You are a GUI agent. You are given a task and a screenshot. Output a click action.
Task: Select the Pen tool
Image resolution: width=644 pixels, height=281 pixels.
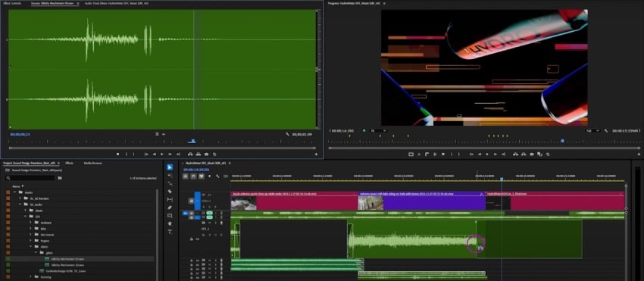pos(170,208)
